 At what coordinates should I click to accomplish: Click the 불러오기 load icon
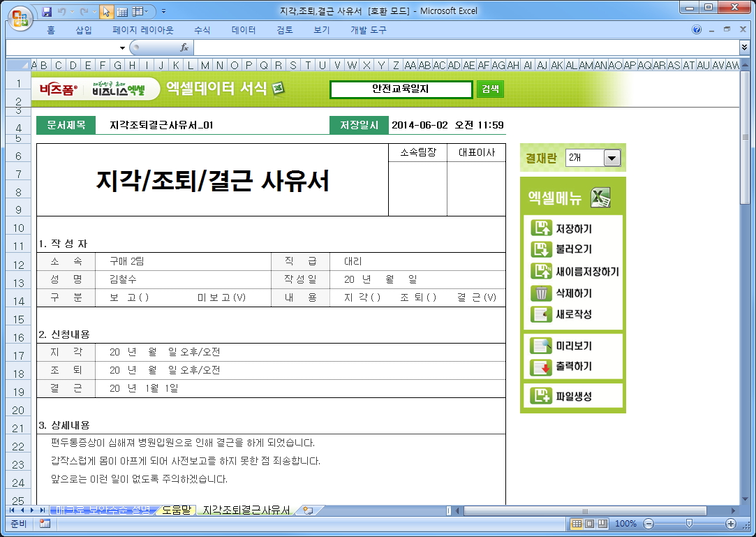[x=541, y=249]
